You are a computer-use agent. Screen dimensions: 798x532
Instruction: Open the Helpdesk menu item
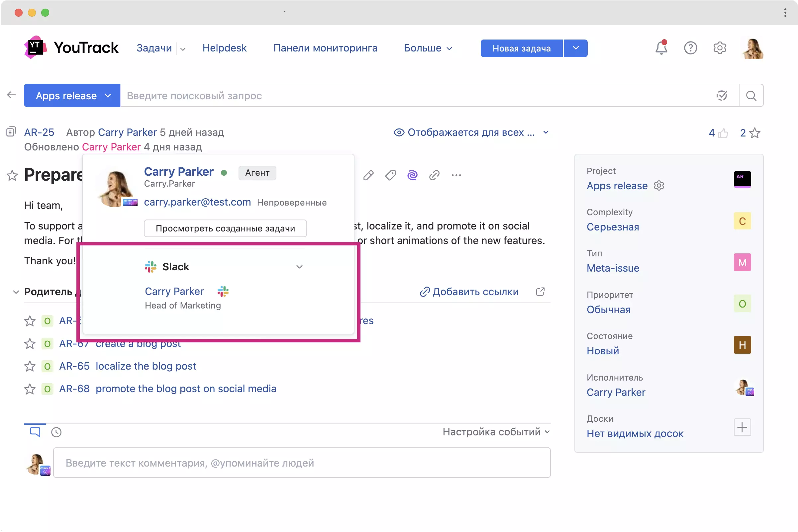(x=224, y=48)
